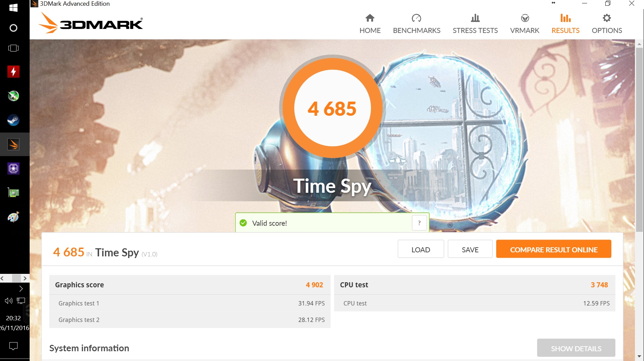The image size is (644, 361).
Task: Select the RESULTS tab
Action: (565, 24)
